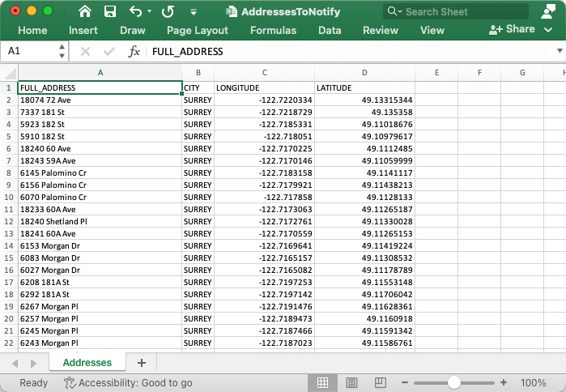
Task: Click the zoom slider handle
Action: pyautogui.click(x=454, y=382)
